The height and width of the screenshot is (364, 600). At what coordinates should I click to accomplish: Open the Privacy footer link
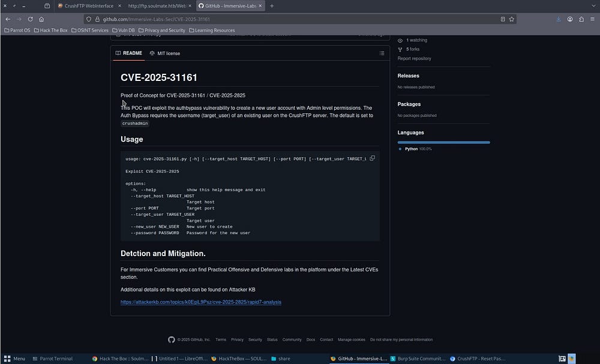tap(237, 339)
